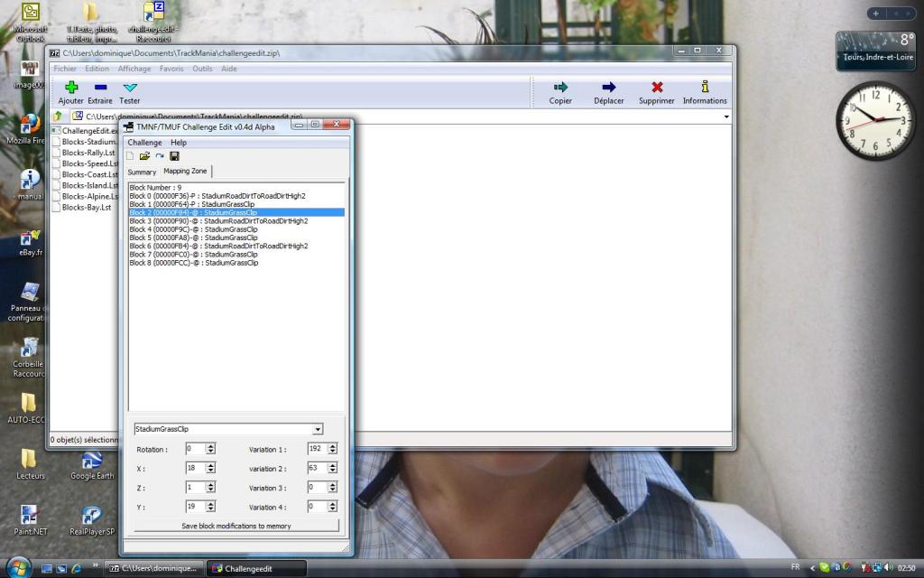Switch to the Summary tab
924x578 pixels.
click(142, 172)
